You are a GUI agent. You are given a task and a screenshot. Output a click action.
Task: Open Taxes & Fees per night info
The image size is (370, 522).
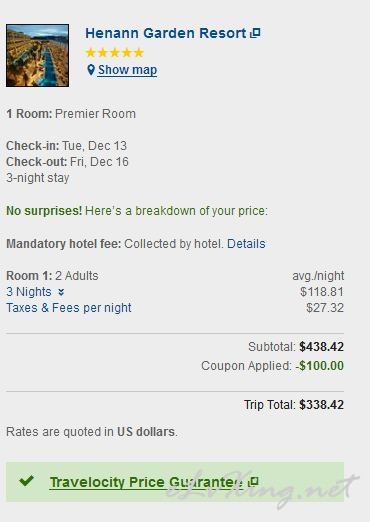[69, 308]
